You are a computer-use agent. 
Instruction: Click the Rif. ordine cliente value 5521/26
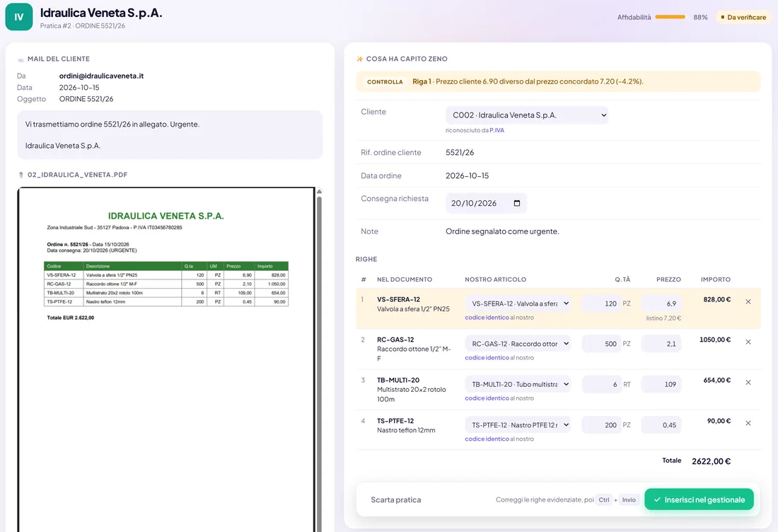(x=460, y=152)
